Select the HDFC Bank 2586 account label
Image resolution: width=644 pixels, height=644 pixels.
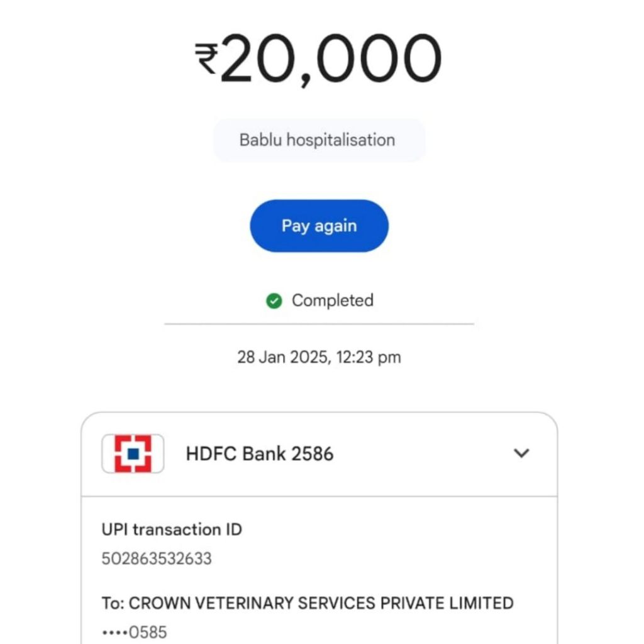point(259,453)
